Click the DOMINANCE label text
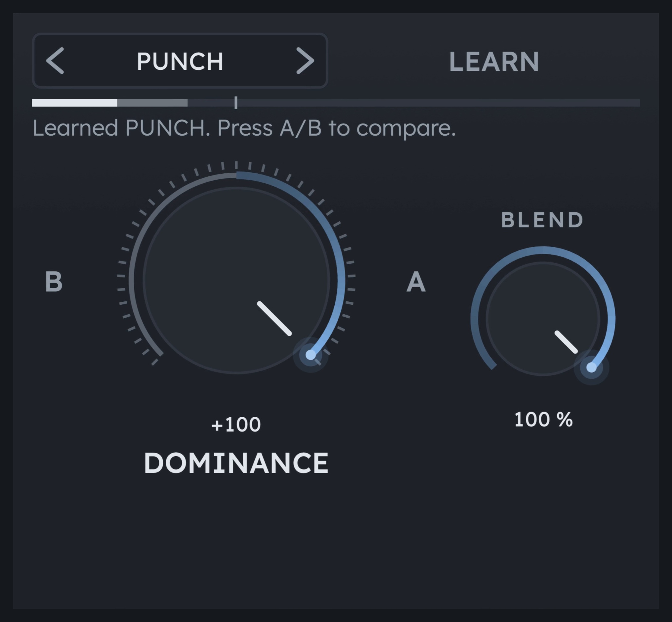 (x=236, y=463)
